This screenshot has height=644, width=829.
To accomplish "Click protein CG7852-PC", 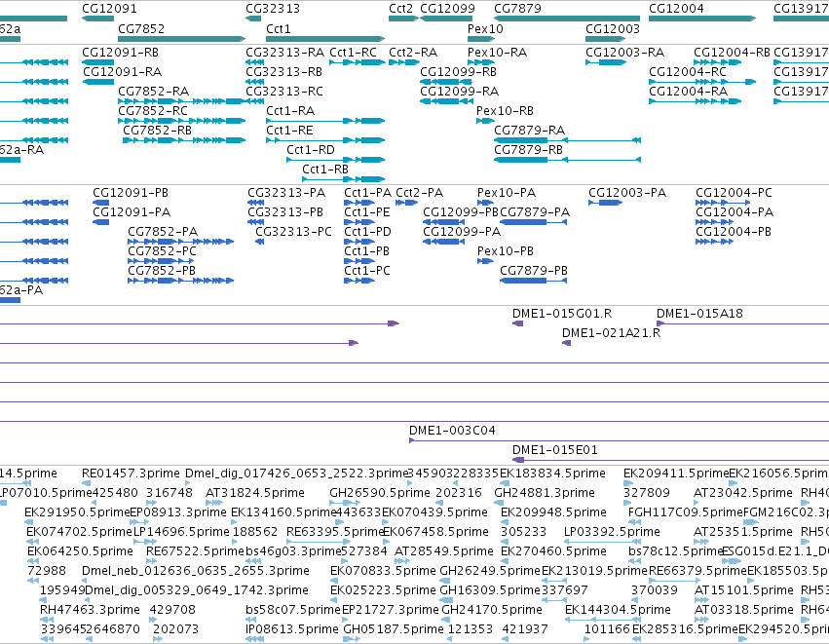I will [x=162, y=251].
